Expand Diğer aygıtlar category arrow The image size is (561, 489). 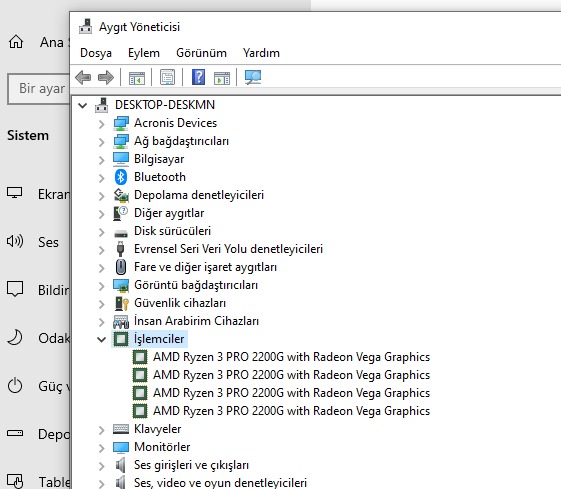click(x=102, y=214)
